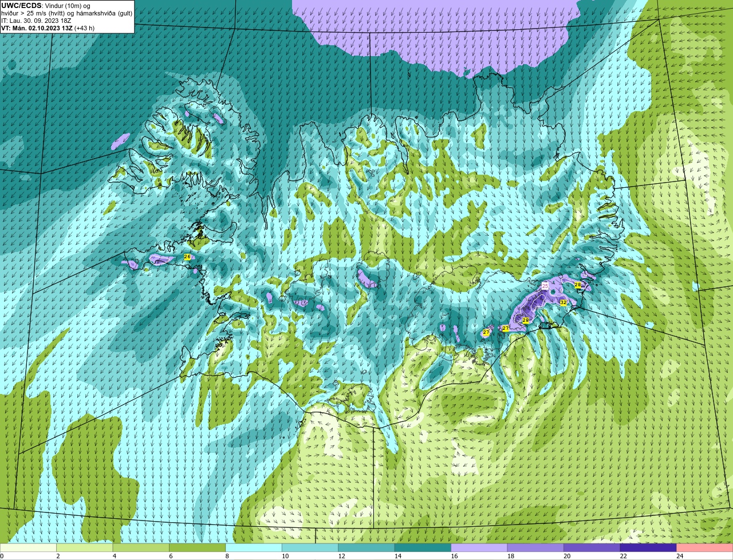Image resolution: width=733 pixels, height=560 pixels.
Task: Click the scale tick label '8'
Action: pos(227,556)
